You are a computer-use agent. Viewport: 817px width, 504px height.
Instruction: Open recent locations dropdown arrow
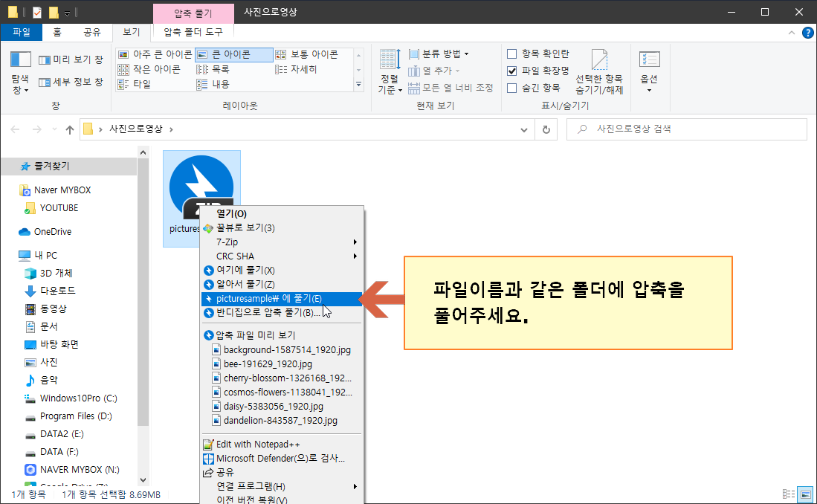[54, 129]
